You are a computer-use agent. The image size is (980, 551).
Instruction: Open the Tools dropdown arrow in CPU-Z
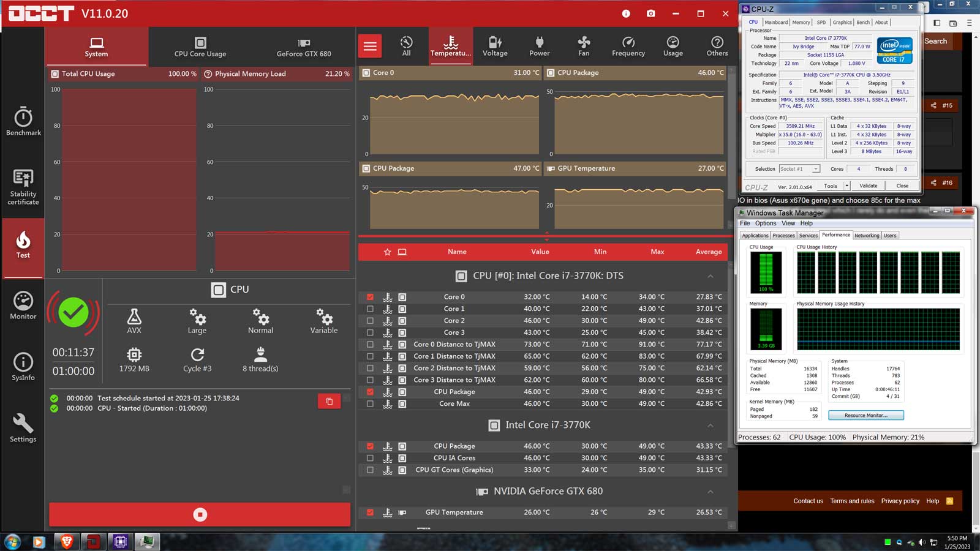pyautogui.click(x=847, y=186)
